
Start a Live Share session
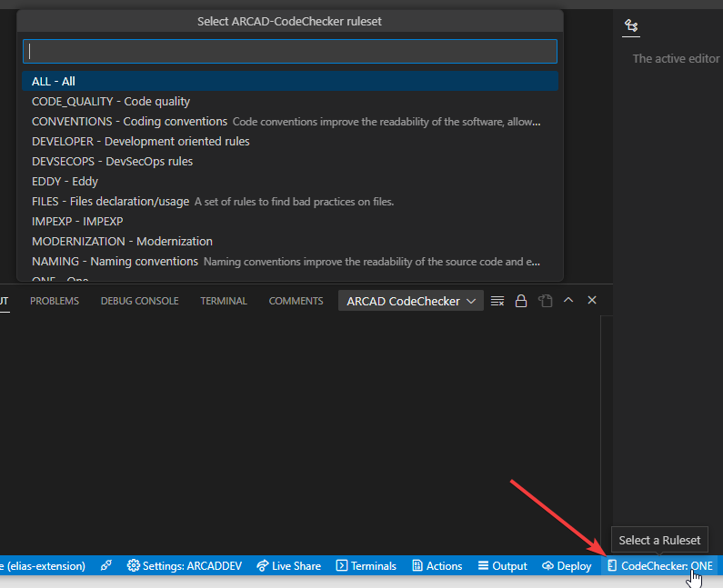tap(288, 565)
